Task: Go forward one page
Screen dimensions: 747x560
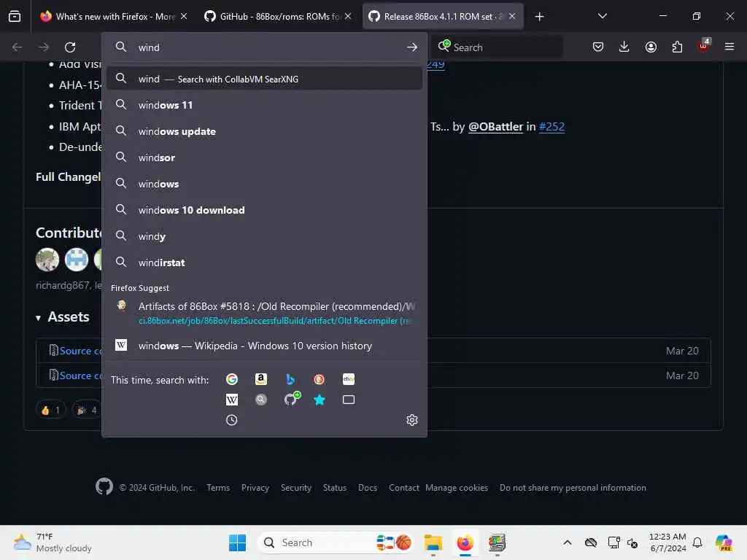Action: tap(43, 47)
